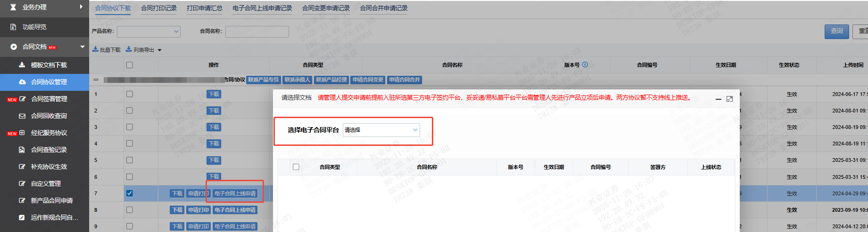Toggle the select-all checkbox in main table header
This screenshot has height=232, width=868.
[130, 65]
